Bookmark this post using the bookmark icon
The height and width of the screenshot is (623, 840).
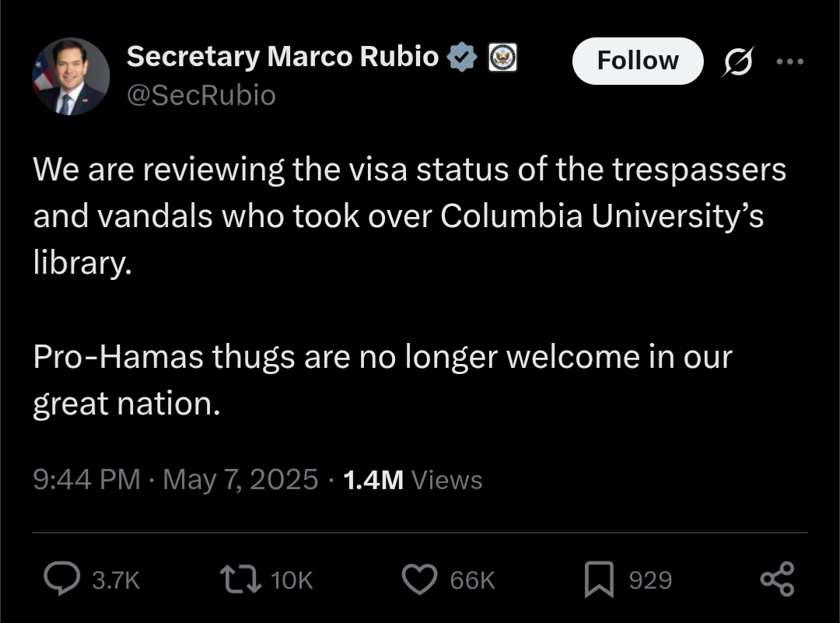pyautogui.click(x=599, y=579)
